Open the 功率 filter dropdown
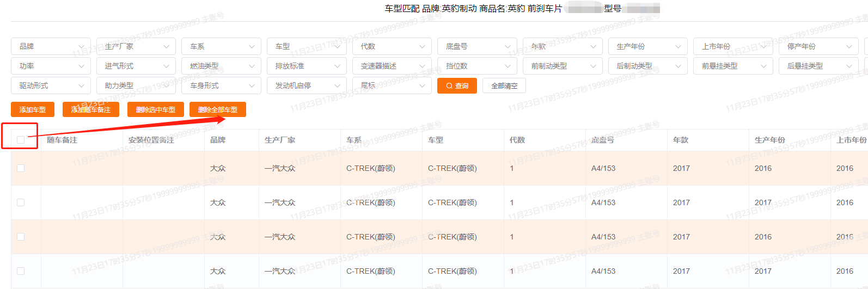 [x=51, y=66]
